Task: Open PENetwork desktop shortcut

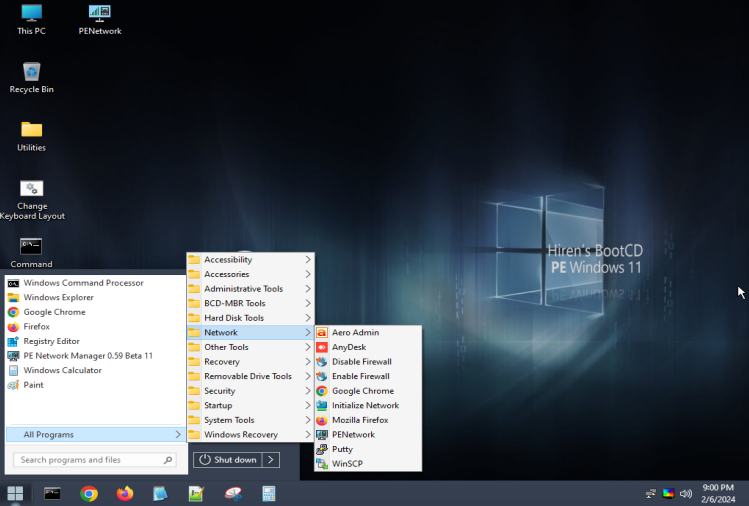Action: [x=100, y=19]
